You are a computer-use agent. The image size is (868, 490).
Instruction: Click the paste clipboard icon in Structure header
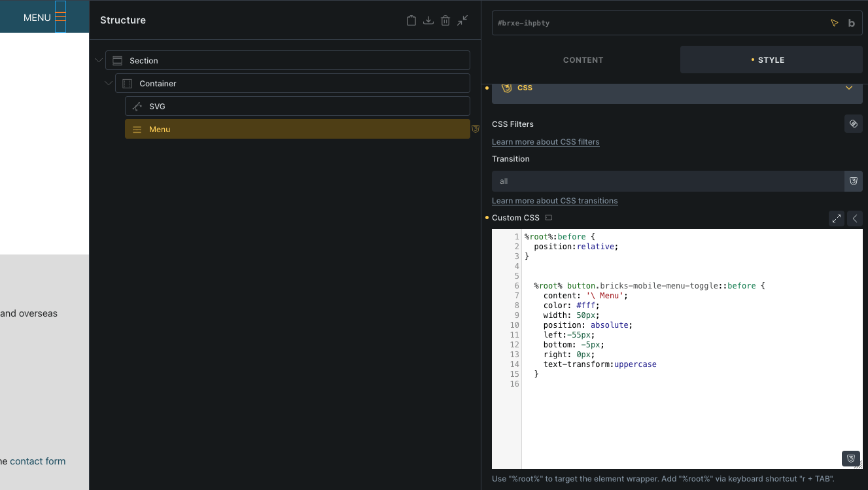[x=411, y=20]
